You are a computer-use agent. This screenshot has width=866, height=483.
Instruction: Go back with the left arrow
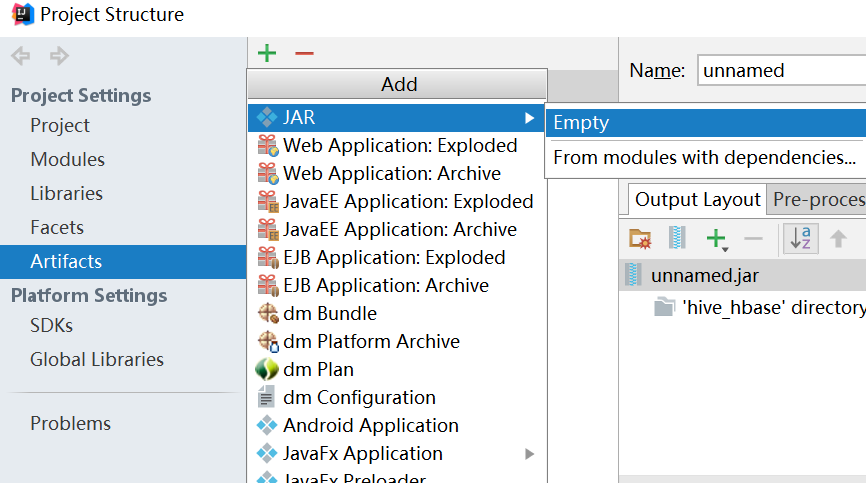[21, 56]
